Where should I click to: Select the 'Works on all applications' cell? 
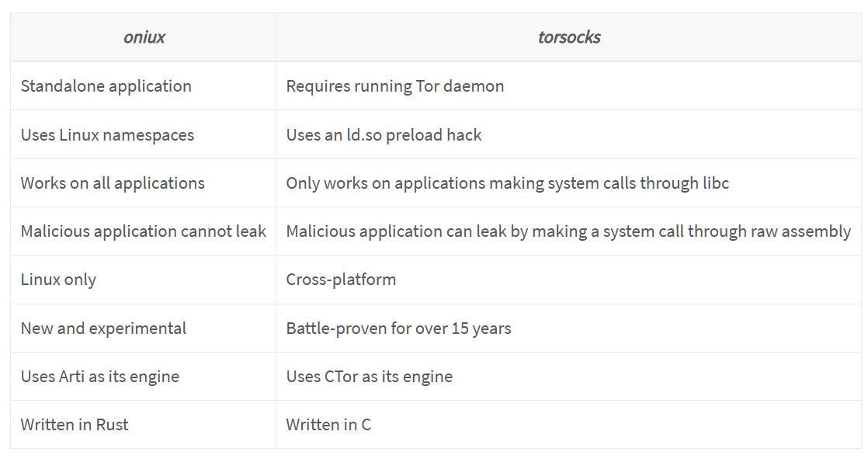pyautogui.click(x=113, y=183)
